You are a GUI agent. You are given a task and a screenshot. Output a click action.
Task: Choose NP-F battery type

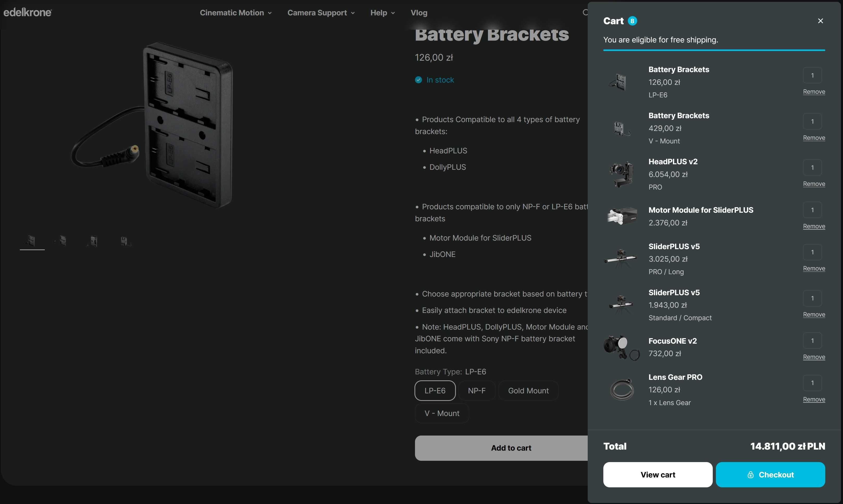pyautogui.click(x=477, y=390)
